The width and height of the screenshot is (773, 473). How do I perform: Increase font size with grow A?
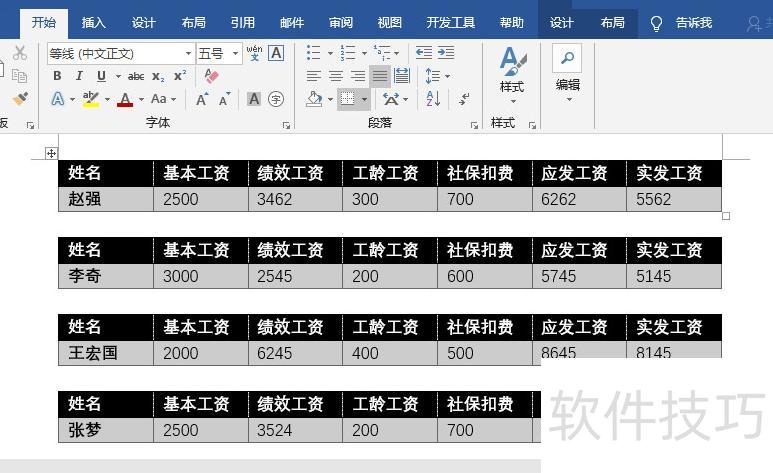click(x=202, y=99)
